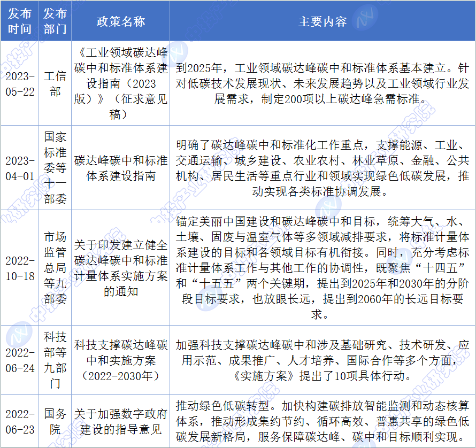Select the 2023-04-01 date cell
Viewport: 476px width, 448px height.
(x=20, y=168)
